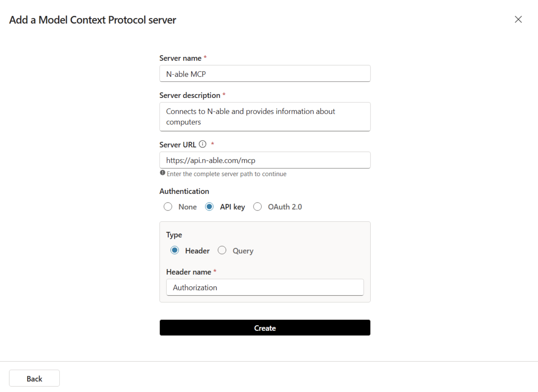The height and width of the screenshot is (392, 538).
Task: Choose Header as the API key type
Action: pyautogui.click(x=175, y=250)
